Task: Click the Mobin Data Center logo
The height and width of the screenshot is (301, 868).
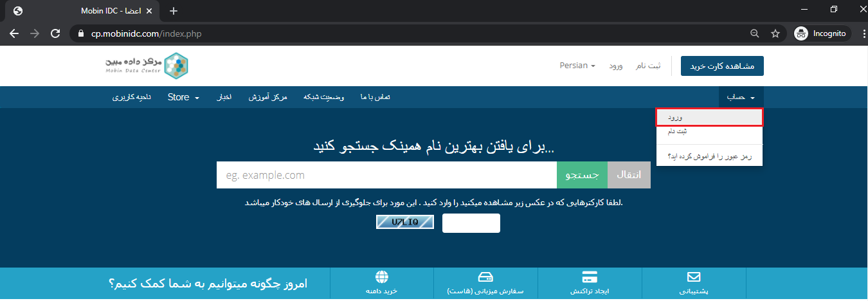Action: point(147,66)
